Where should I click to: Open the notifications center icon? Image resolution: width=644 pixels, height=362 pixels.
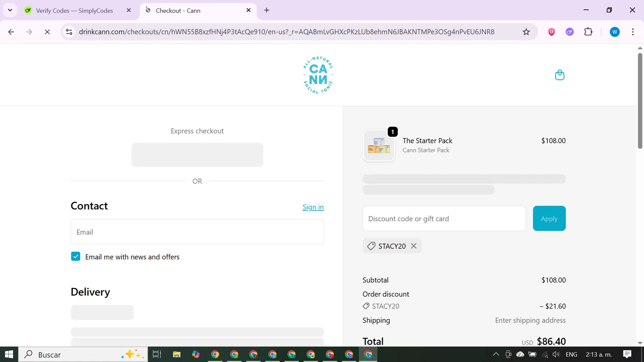pyautogui.click(x=627, y=354)
